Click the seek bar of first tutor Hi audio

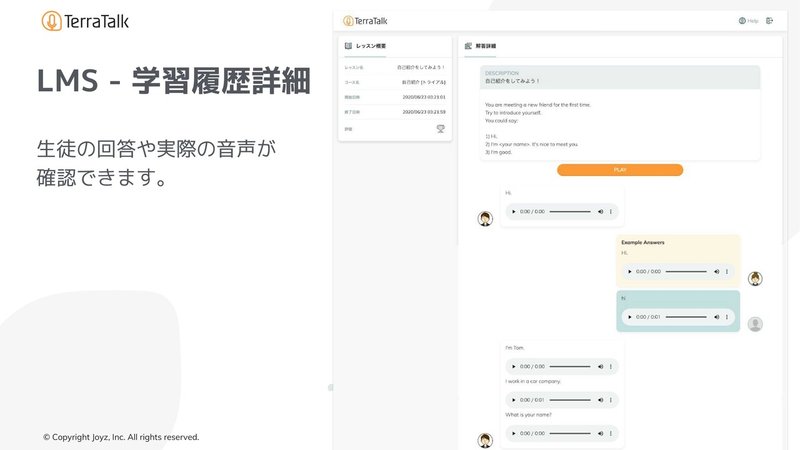pos(570,212)
